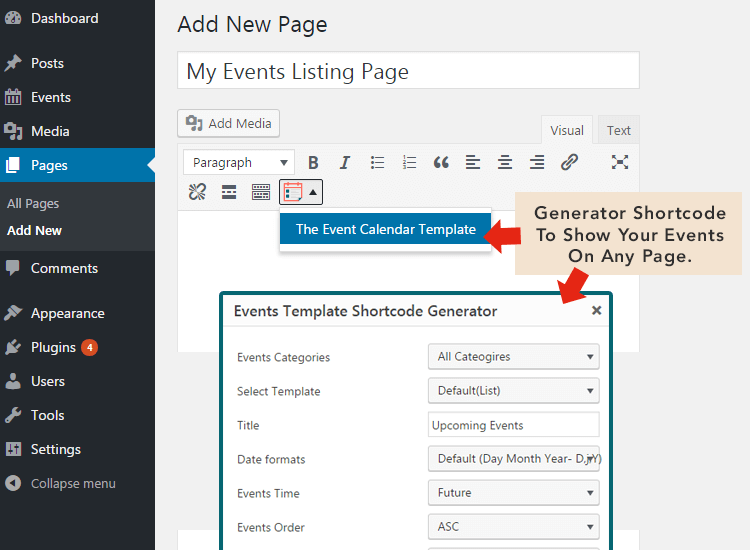Open the Paragraph format dropdown

coord(239,162)
